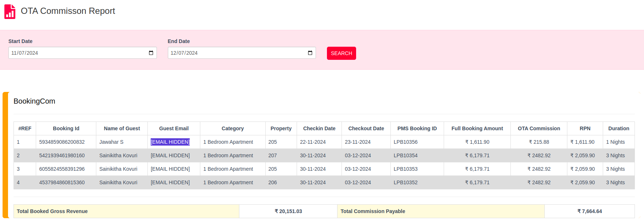Click the commission payable total ₹ 7,664.64
Screen dimensions: 644x220
point(590,211)
